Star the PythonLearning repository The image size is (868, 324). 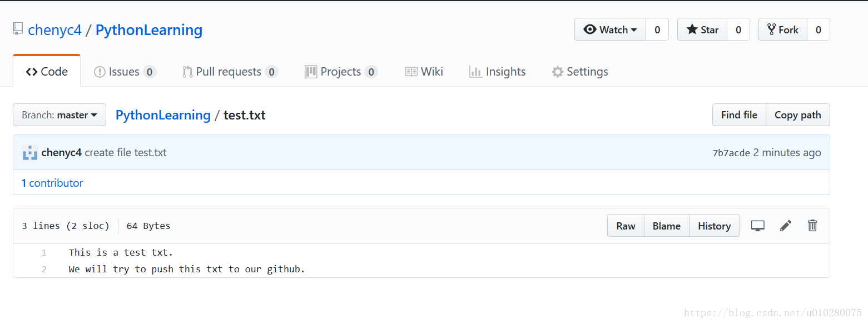(702, 29)
